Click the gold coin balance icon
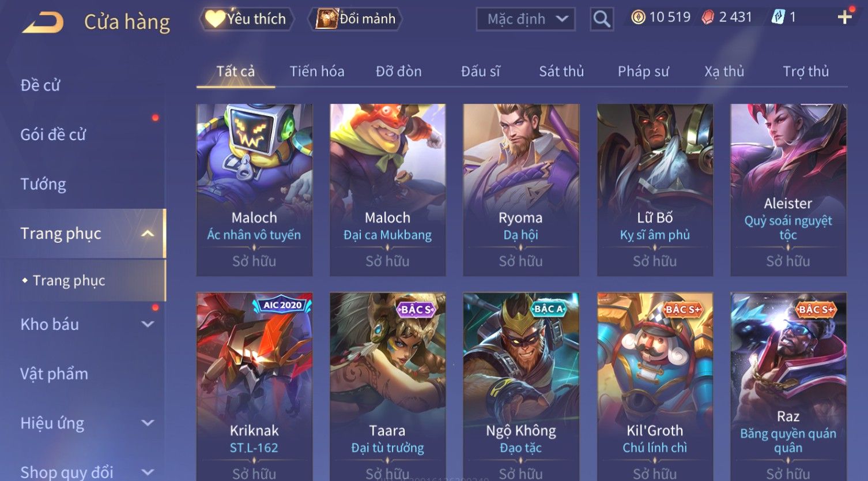Viewport: 868px width, 481px height. pos(638,17)
